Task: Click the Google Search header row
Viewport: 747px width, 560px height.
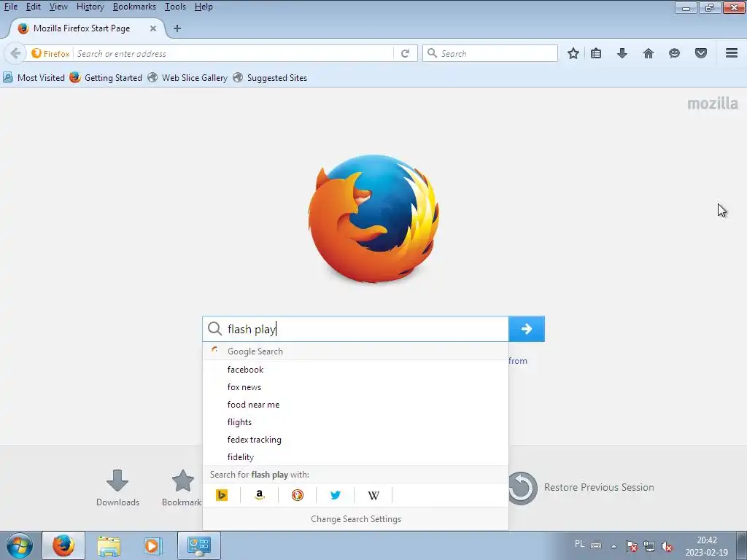Action: point(355,351)
